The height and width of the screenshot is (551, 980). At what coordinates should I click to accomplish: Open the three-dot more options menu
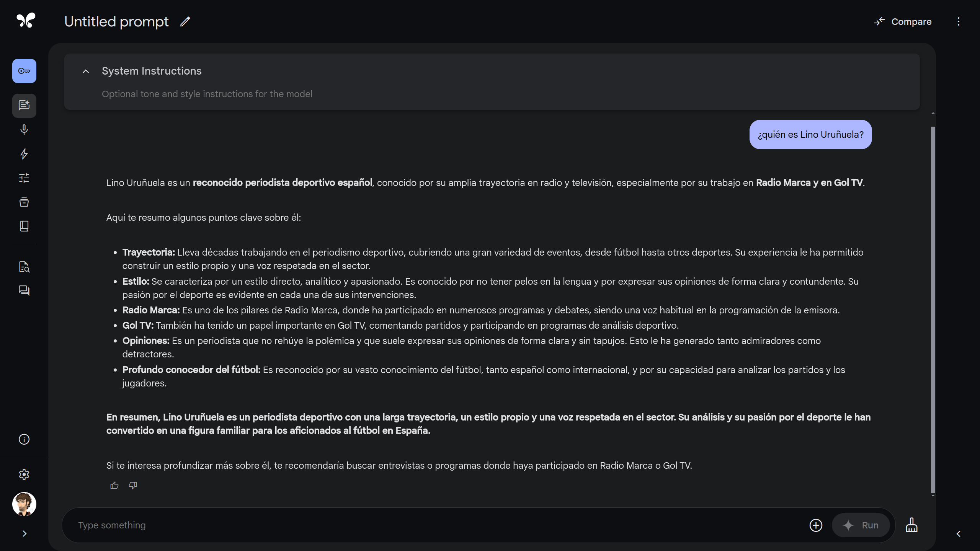pyautogui.click(x=959, y=22)
